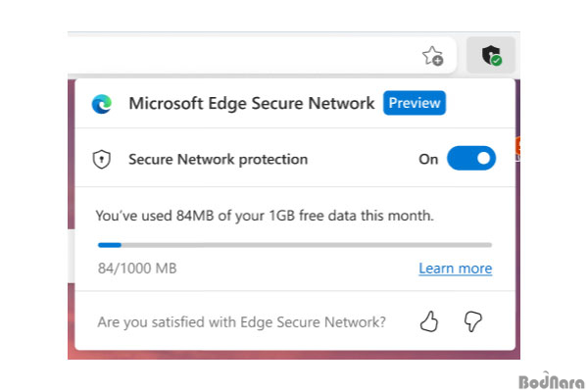Click the keyhole shield icon beside protection label

point(101,160)
